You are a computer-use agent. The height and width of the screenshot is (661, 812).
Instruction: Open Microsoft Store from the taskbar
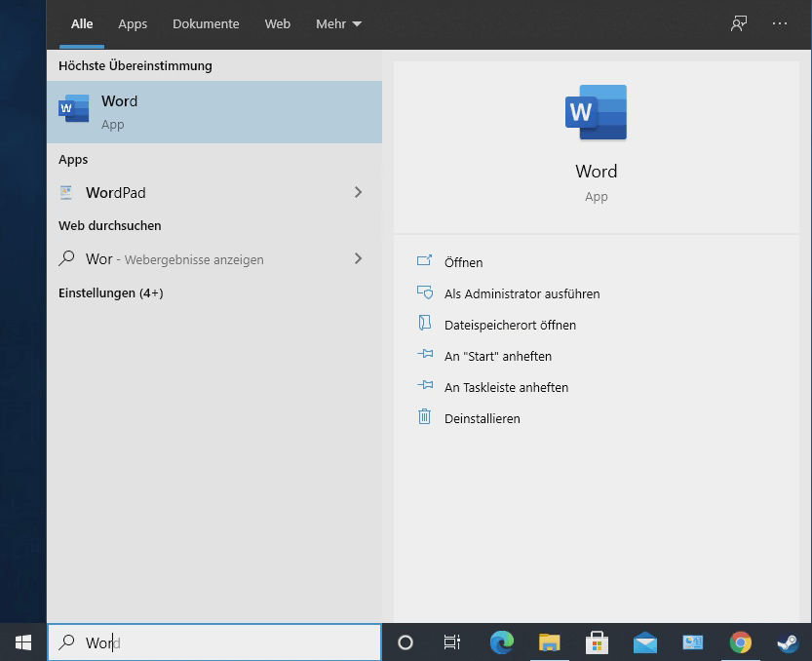point(598,642)
